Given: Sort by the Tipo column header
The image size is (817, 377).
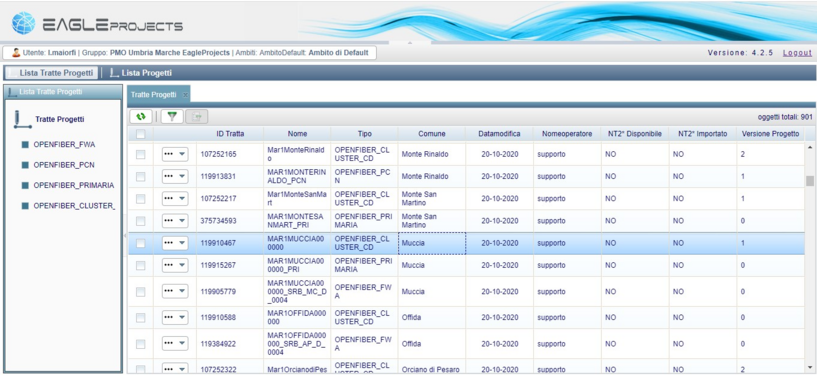Looking at the screenshot, I should click(365, 134).
